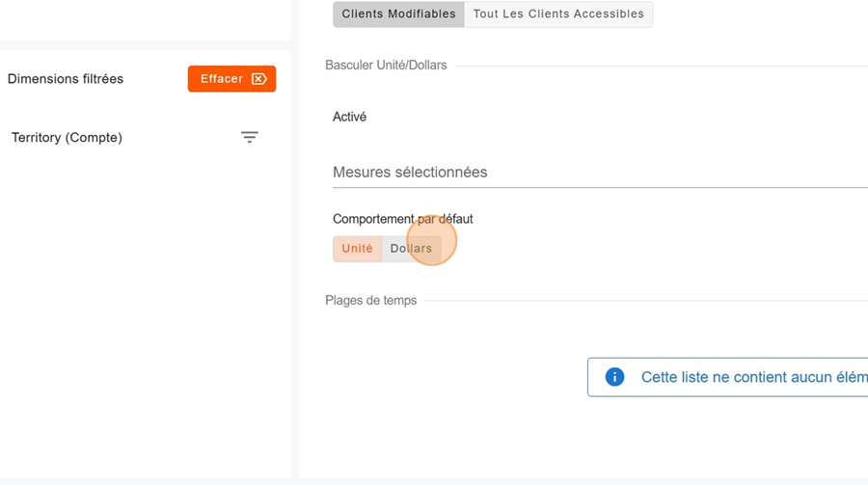Select the Unité default behavior
The image size is (868, 485).
point(357,249)
